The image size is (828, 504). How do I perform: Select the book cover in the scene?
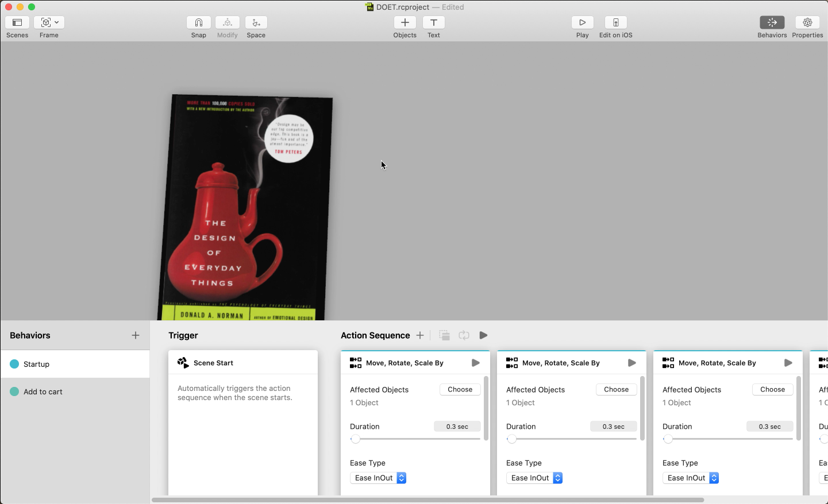[x=246, y=208]
